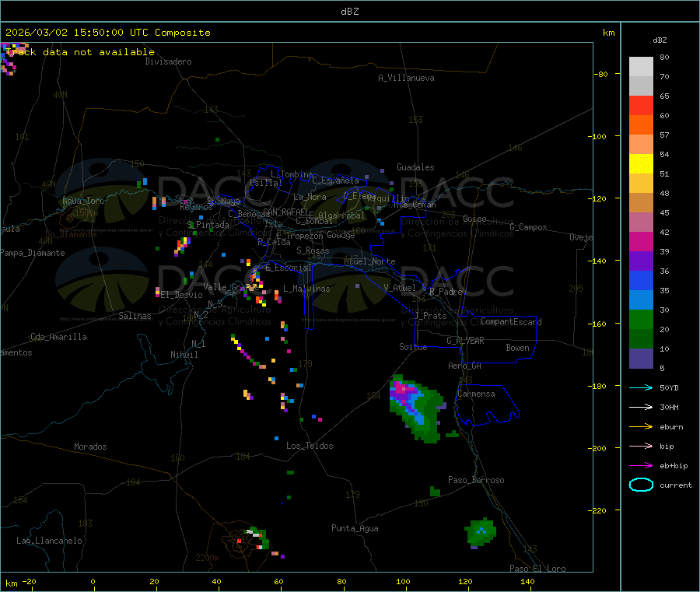The image size is (700, 592).
Task: Click the 80 dBZ light gray color swatch
Action: (x=641, y=67)
